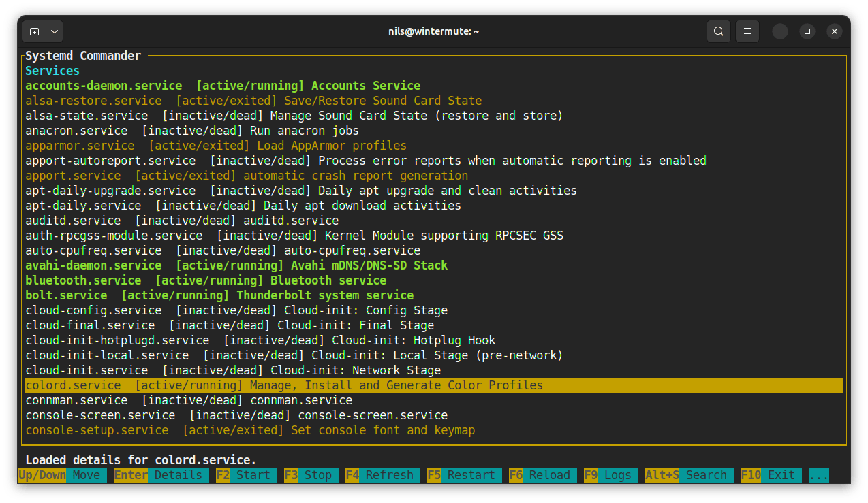868x503 pixels.
Task: Select the auto-cpufreq.service row
Action: (434, 250)
